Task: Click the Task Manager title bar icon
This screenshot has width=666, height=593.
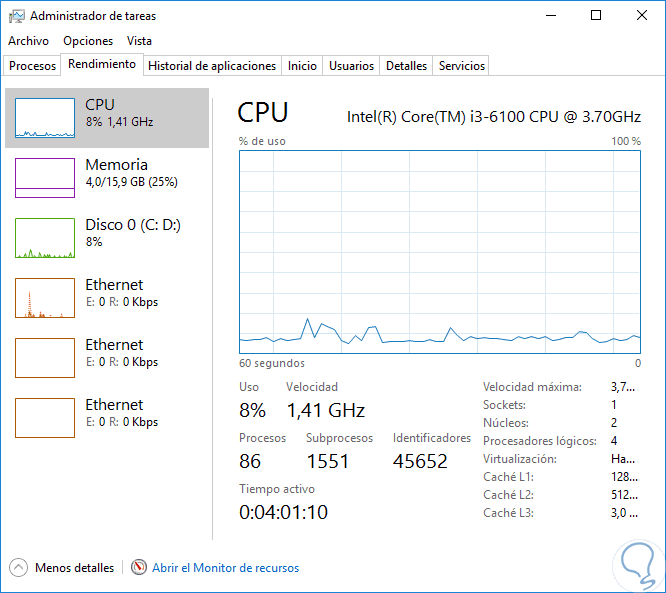Action: [x=17, y=16]
